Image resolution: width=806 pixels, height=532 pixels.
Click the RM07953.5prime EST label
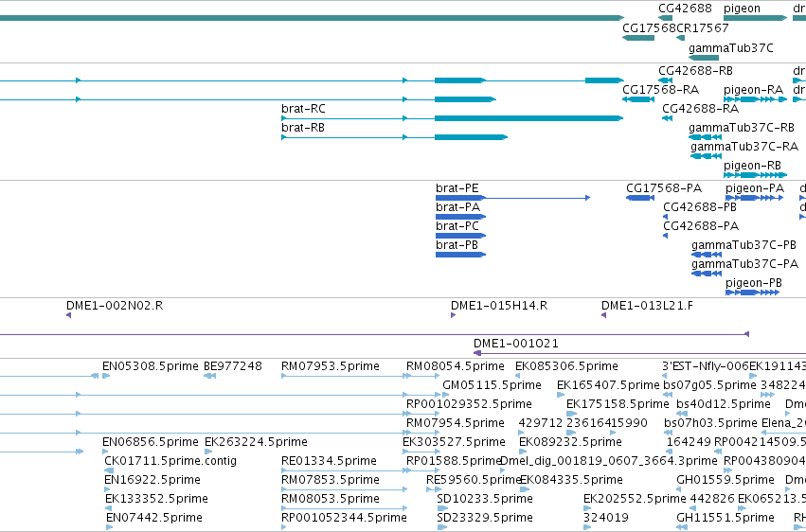tap(331, 366)
